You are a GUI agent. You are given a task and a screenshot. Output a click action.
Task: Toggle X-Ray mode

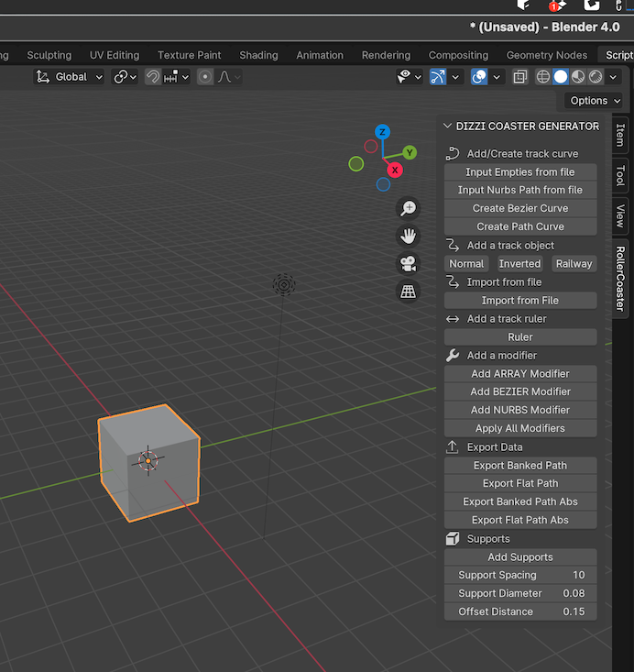pyautogui.click(x=520, y=77)
